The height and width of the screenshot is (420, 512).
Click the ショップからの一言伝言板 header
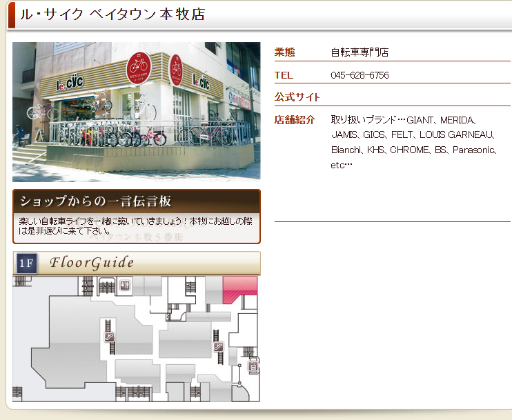95,201
